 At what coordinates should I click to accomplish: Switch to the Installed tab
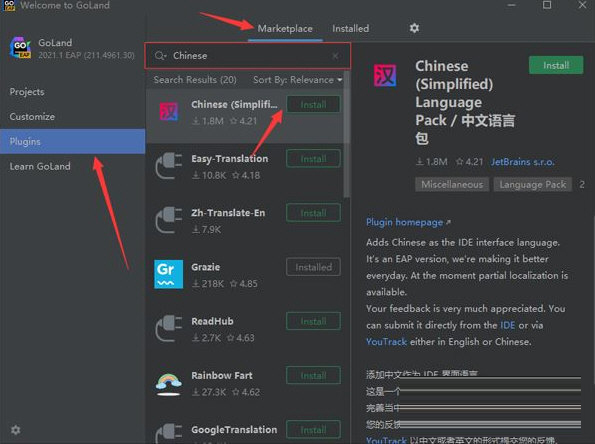click(x=350, y=28)
